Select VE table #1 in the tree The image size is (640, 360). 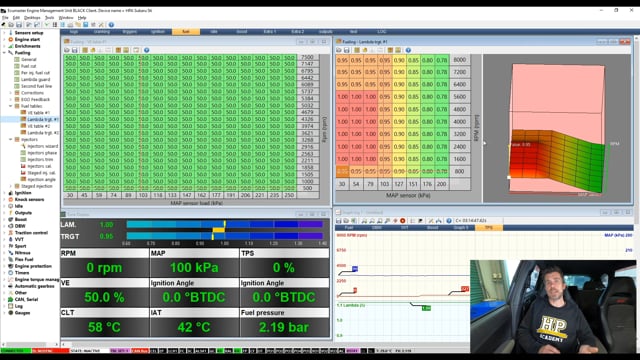pyautogui.click(x=38, y=113)
